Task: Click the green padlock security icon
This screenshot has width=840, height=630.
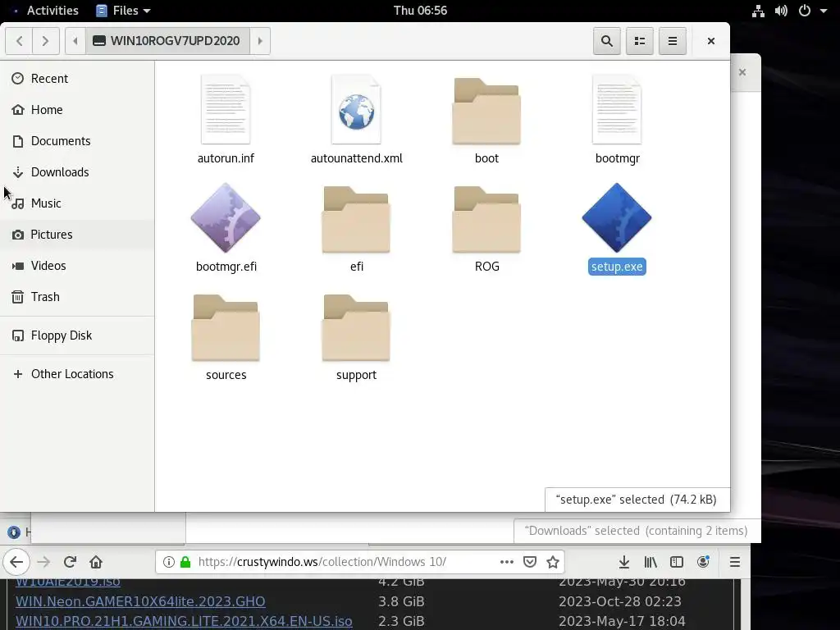Action: coord(185,562)
